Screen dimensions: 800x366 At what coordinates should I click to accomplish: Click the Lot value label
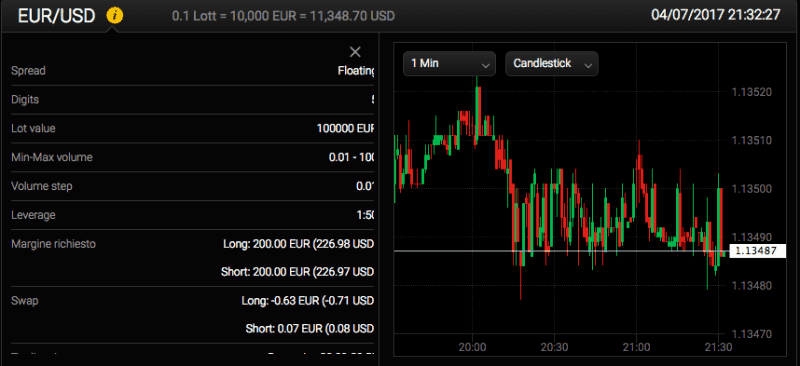pos(33,129)
